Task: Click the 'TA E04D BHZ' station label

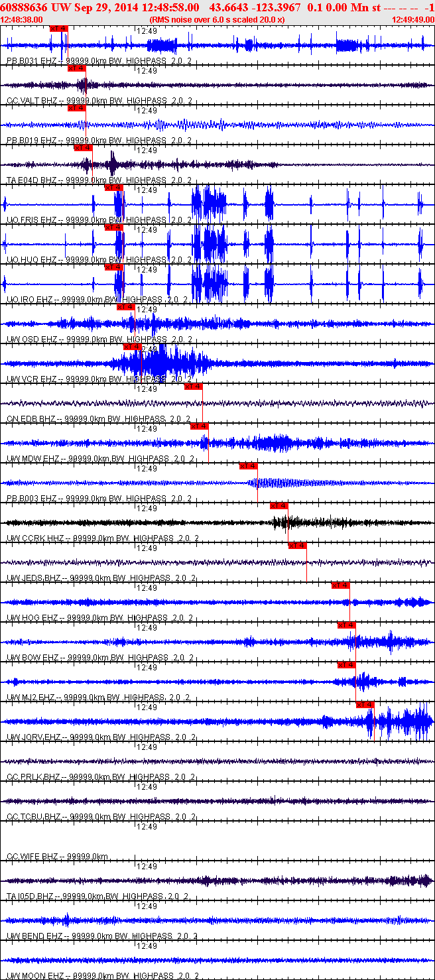Action: 32,180
